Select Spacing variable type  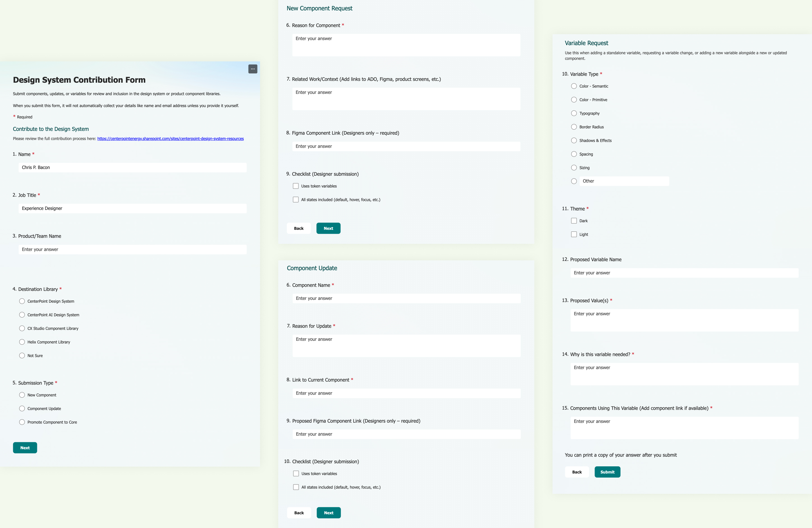[x=574, y=154]
